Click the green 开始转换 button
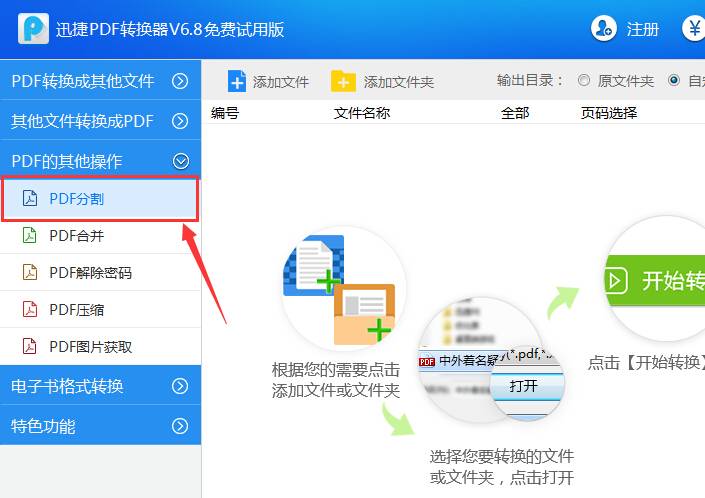The width and height of the screenshot is (705, 498). pos(655,280)
